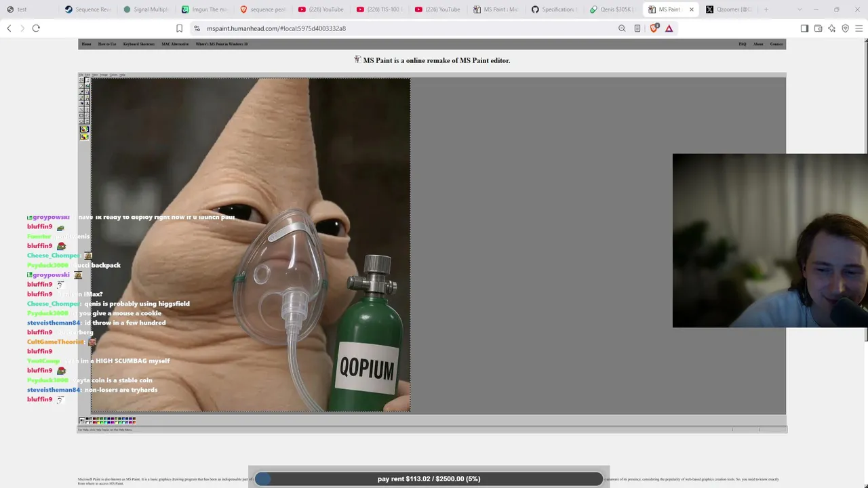This screenshot has height=488, width=868.
Task: Pick the black color swatch
Action: (x=87, y=419)
